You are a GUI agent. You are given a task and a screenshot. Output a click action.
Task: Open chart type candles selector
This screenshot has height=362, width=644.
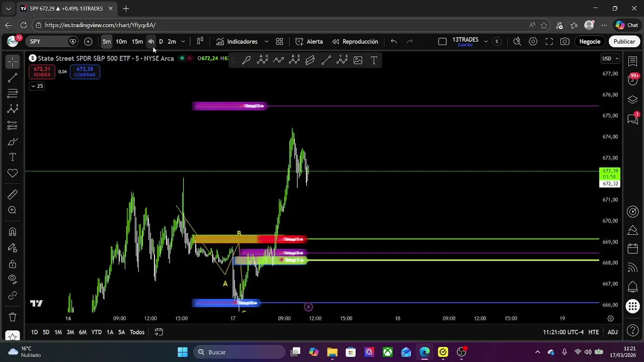tap(200, 41)
